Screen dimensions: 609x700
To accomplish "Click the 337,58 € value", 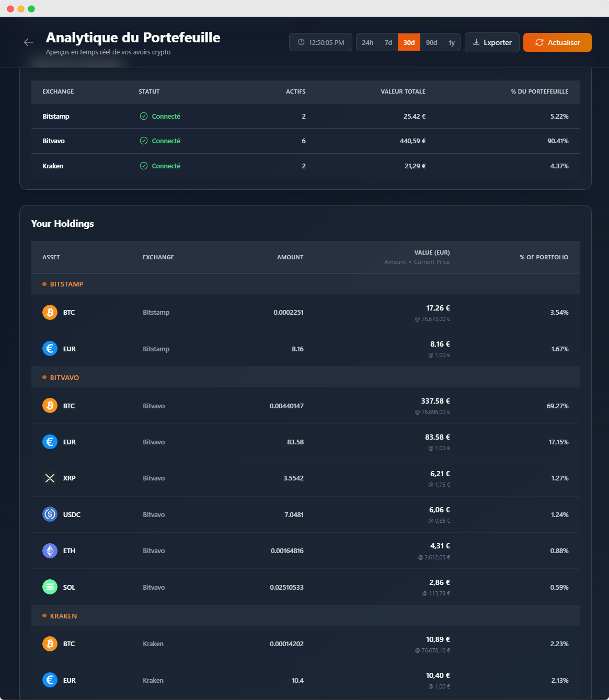I will tap(435, 401).
